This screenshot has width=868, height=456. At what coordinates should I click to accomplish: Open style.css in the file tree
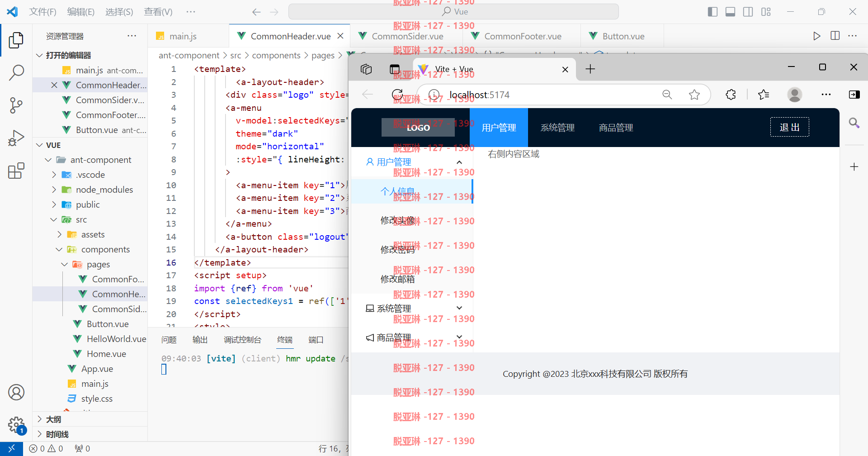(97, 399)
